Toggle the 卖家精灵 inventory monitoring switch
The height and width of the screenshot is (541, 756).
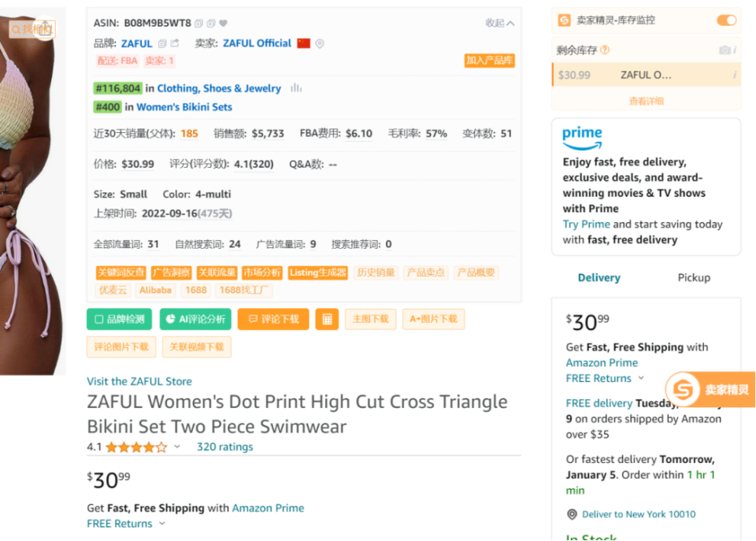(x=727, y=20)
